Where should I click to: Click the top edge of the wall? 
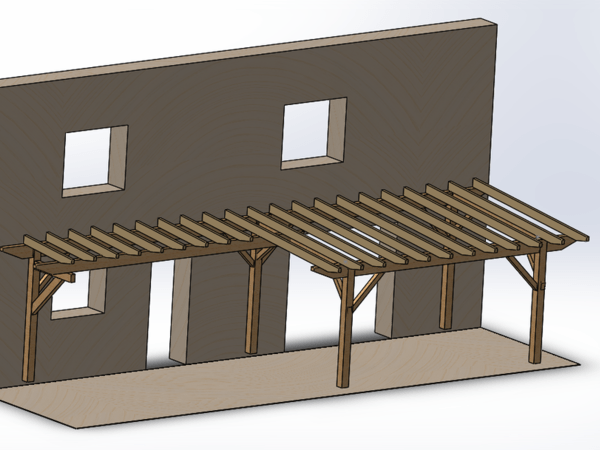pos(250,50)
